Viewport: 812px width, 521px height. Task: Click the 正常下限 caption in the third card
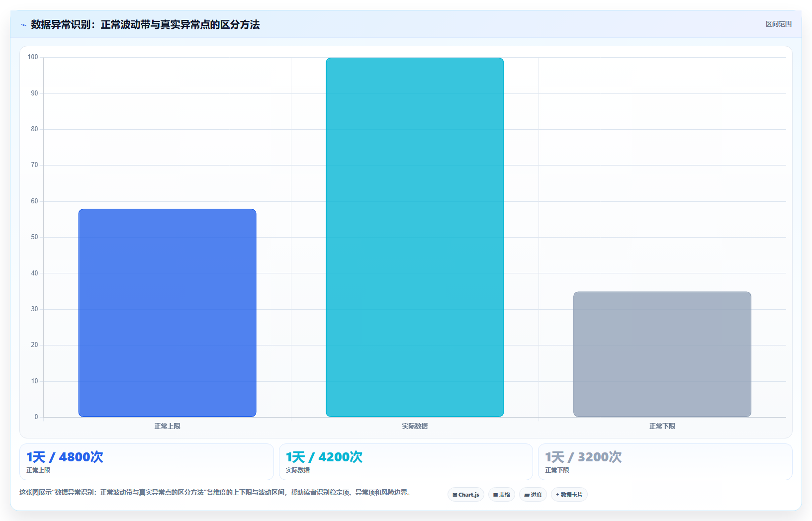tap(557, 470)
